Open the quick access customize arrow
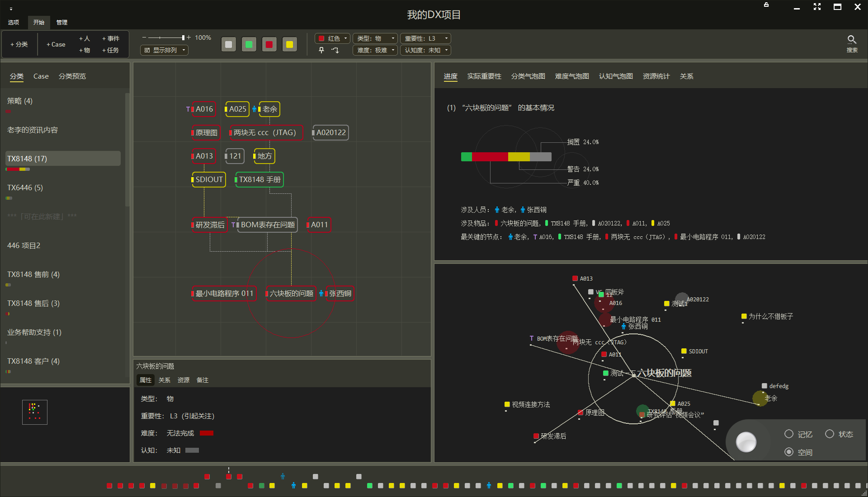The image size is (868, 497). point(11,9)
